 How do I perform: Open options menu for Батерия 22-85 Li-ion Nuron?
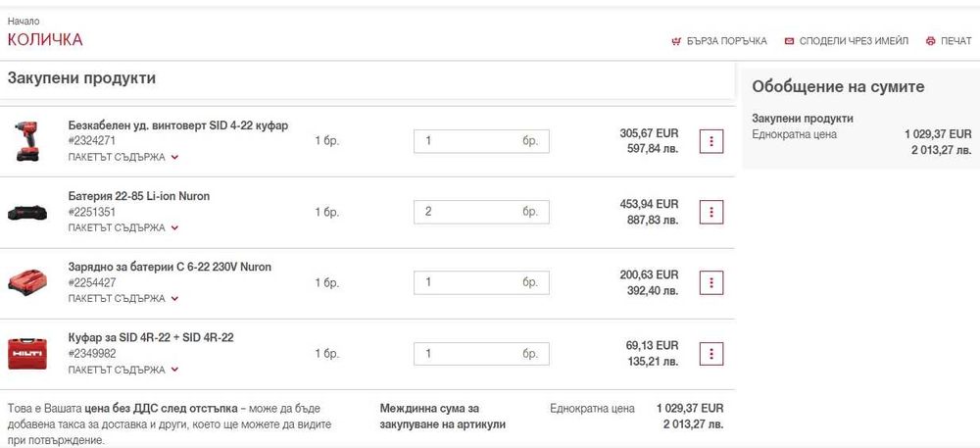tap(711, 213)
